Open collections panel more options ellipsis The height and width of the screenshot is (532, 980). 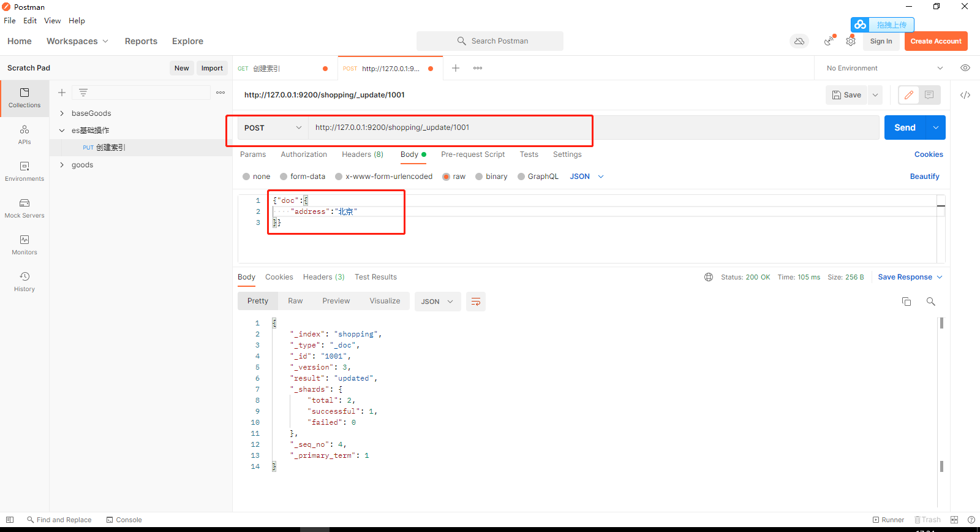[221, 93]
